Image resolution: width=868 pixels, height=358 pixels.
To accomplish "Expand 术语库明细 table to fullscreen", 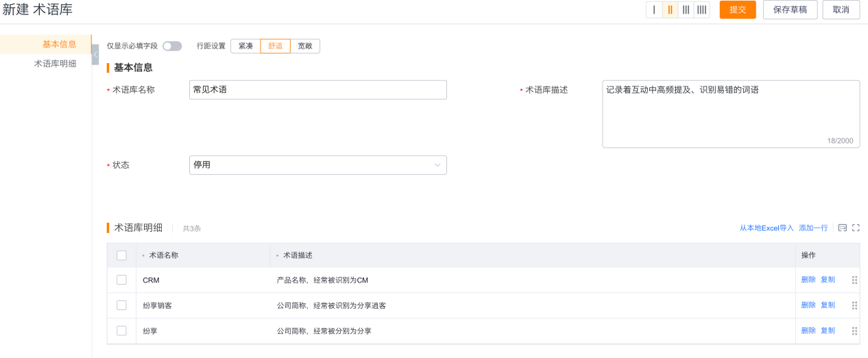I will click(856, 228).
